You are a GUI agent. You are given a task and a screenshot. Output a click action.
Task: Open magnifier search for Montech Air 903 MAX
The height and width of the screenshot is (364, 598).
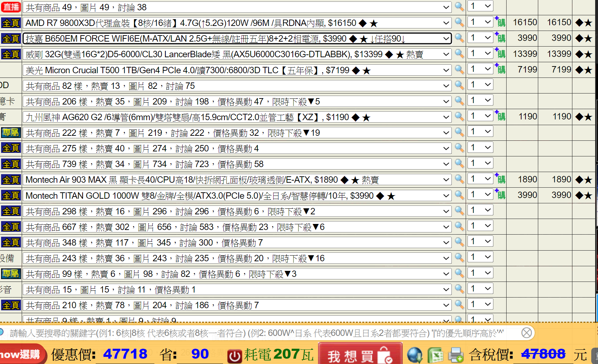point(459,179)
